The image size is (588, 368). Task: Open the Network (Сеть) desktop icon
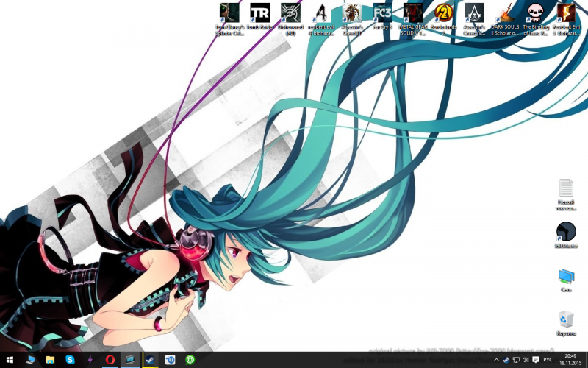(566, 280)
